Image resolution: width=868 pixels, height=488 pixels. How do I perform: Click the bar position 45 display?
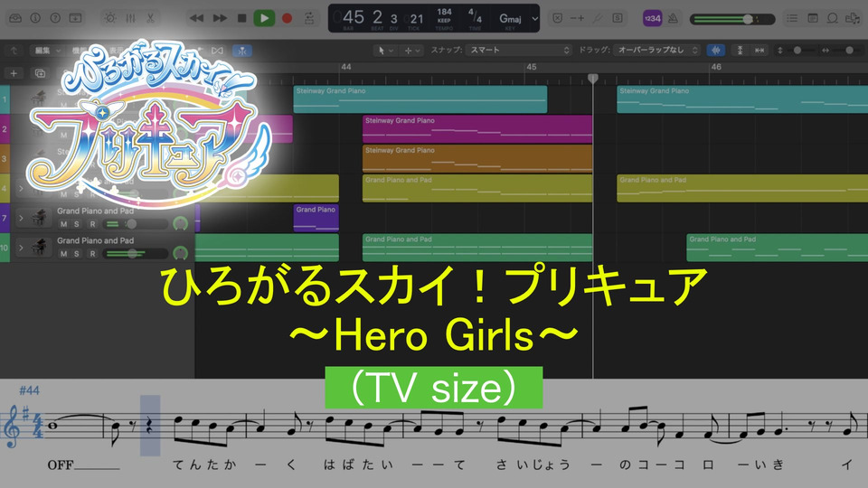353,16
